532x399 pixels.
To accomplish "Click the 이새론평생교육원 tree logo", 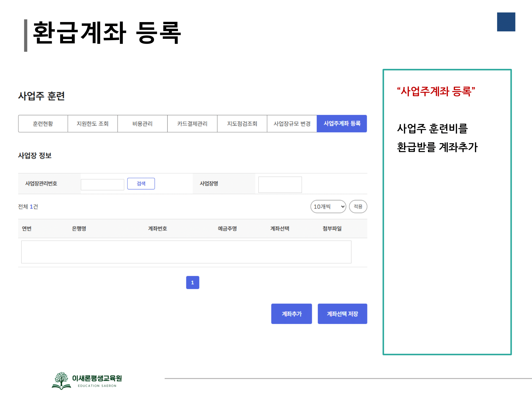I will tap(61, 381).
